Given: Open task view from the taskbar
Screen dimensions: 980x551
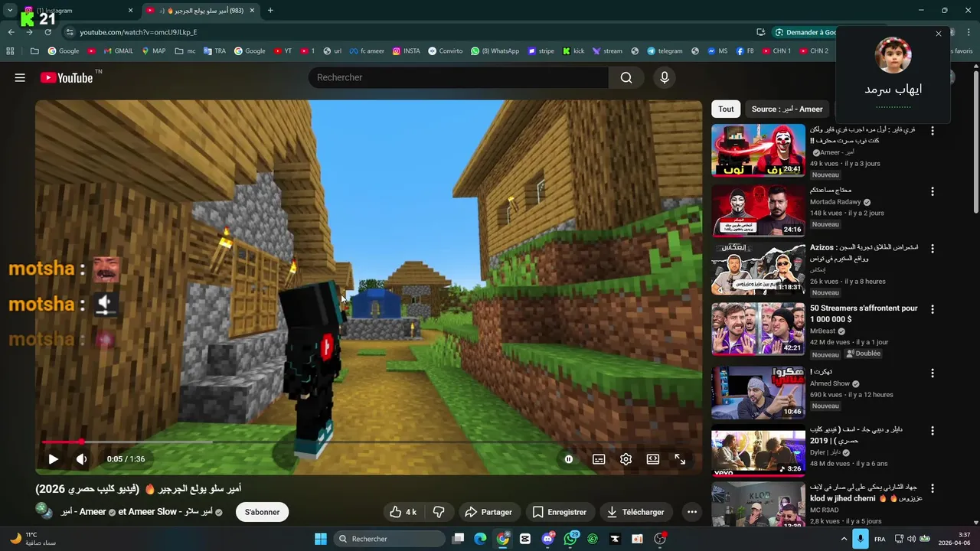Looking at the screenshot, I should click(x=458, y=539).
